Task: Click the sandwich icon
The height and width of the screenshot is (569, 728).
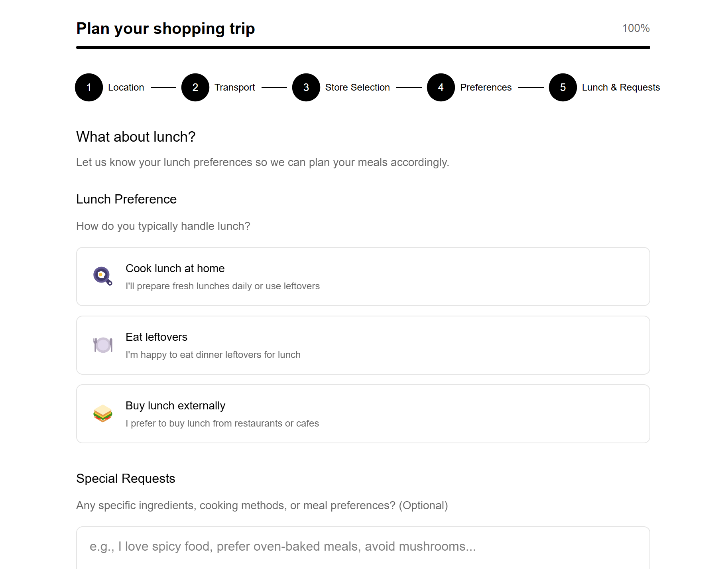Action: [x=103, y=413]
